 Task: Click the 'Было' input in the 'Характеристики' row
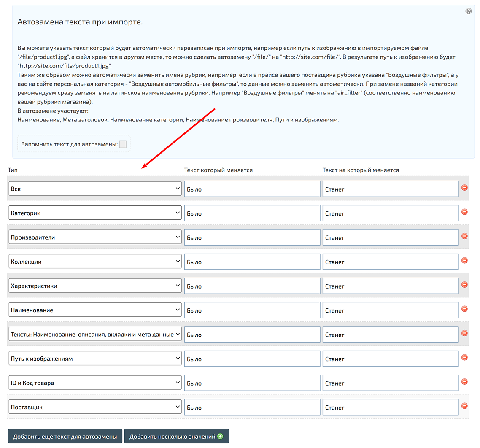tap(252, 286)
